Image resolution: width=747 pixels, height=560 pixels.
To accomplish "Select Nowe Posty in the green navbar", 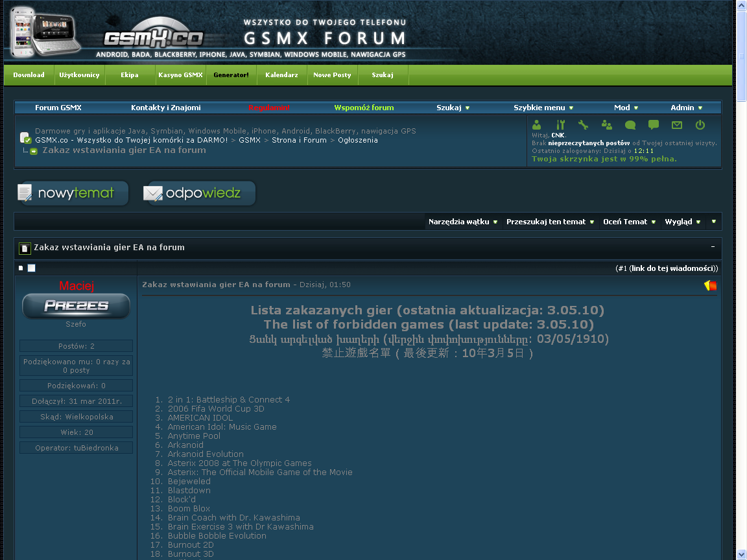I will (x=332, y=75).
